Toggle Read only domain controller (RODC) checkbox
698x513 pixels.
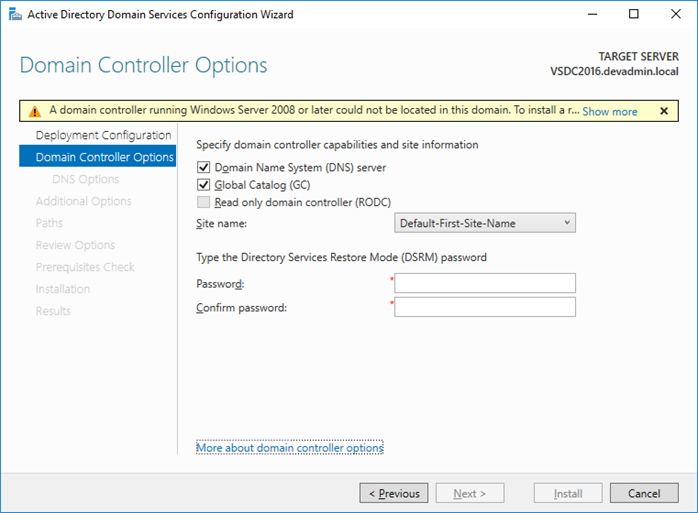coord(203,202)
